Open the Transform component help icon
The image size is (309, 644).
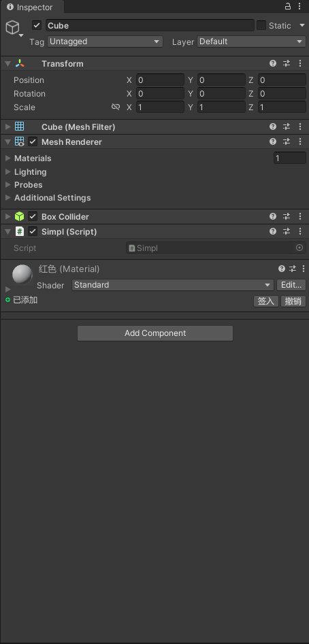pyautogui.click(x=273, y=64)
